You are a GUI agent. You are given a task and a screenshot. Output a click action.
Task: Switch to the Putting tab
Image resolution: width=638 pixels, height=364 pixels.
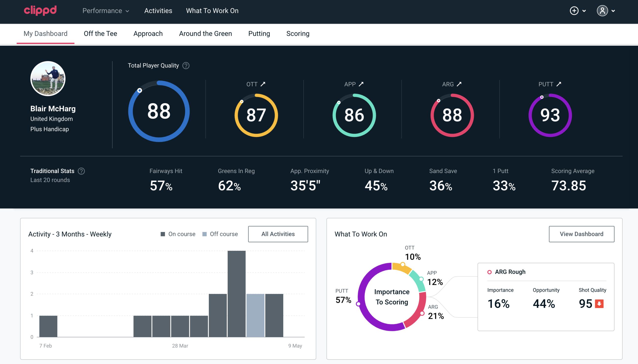(x=259, y=33)
